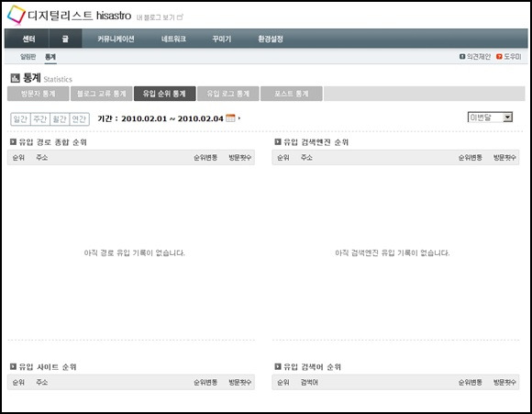Screen dimensions: 532x414
Task: Go to the 알림판 submenu
Action: click(x=28, y=57)
